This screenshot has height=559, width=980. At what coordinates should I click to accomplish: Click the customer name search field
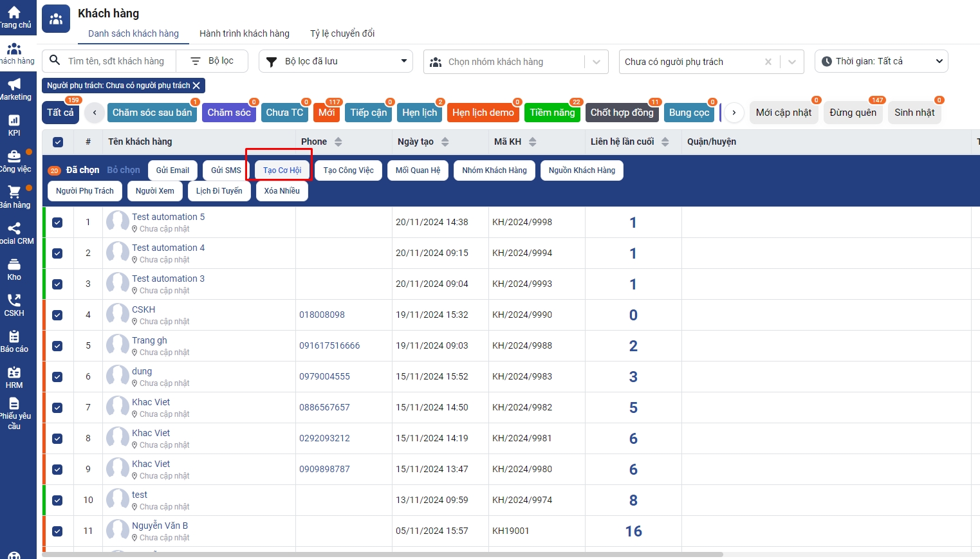coord(117,61)
